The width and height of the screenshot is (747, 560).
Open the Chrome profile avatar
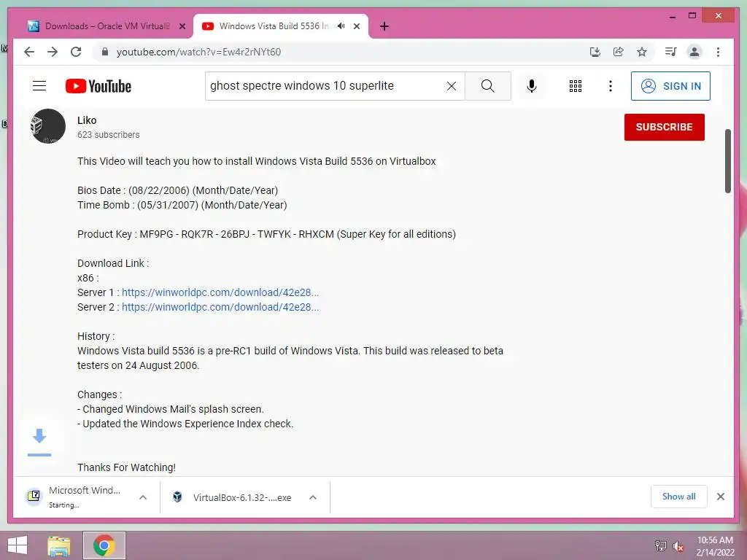tap(694, 52)
